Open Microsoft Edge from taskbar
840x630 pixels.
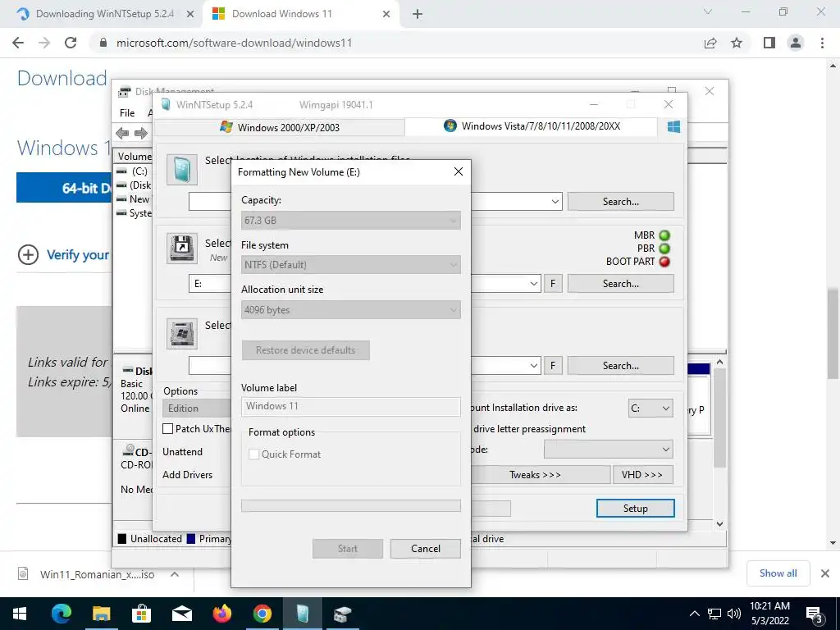click(x=61, y=614)
